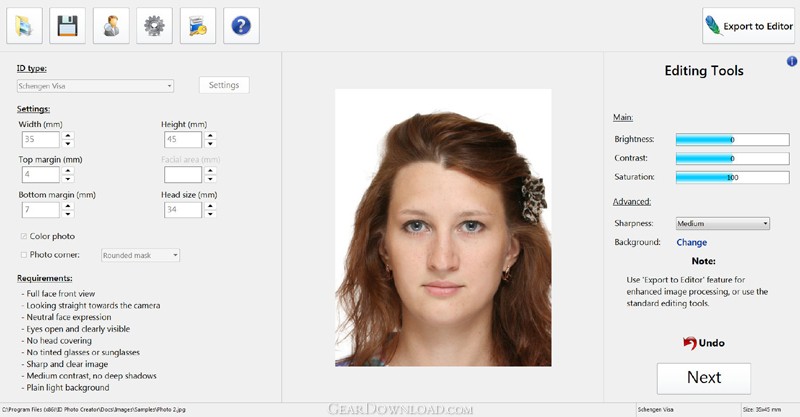
Task: Click the Width (mm) input field
Action: pyautogui.click(x=40, y=140)
